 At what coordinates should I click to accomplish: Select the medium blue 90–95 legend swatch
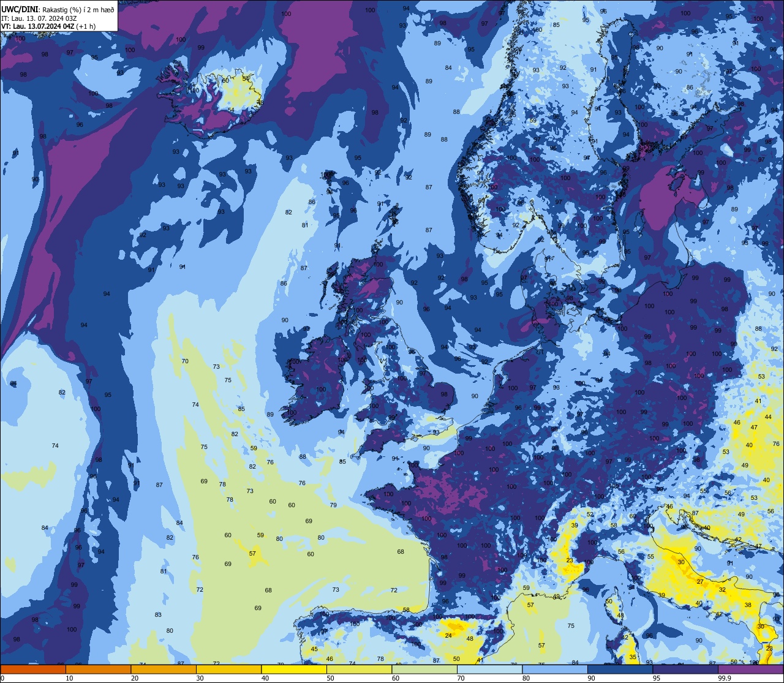click(620, 670)
